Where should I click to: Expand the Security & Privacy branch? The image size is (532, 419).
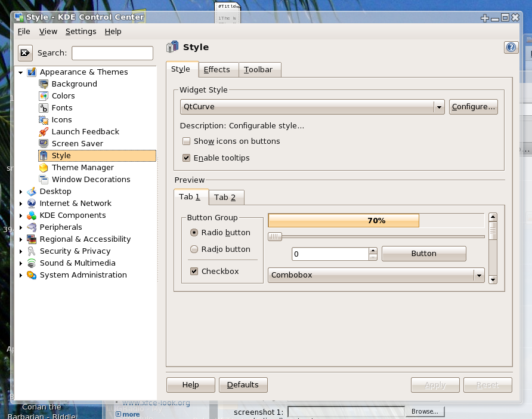(x=21, y=251)
